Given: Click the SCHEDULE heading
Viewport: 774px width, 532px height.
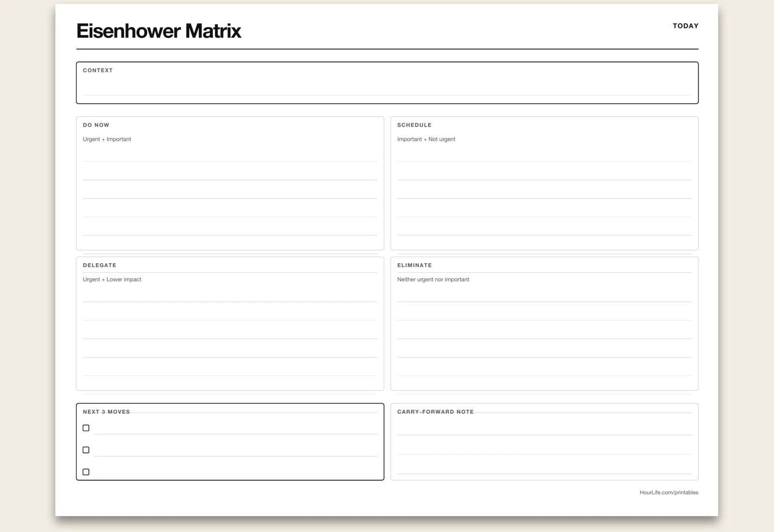Looking at the screenshot, I should (x=414, y=125).
